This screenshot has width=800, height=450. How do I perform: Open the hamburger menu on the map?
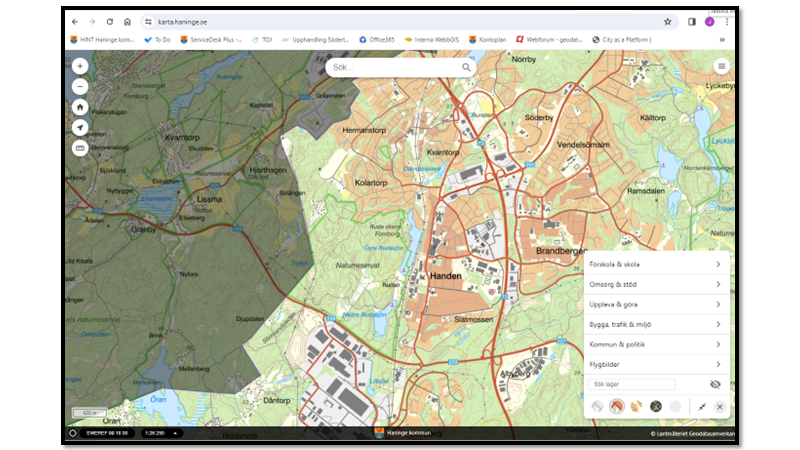(721, 67)
